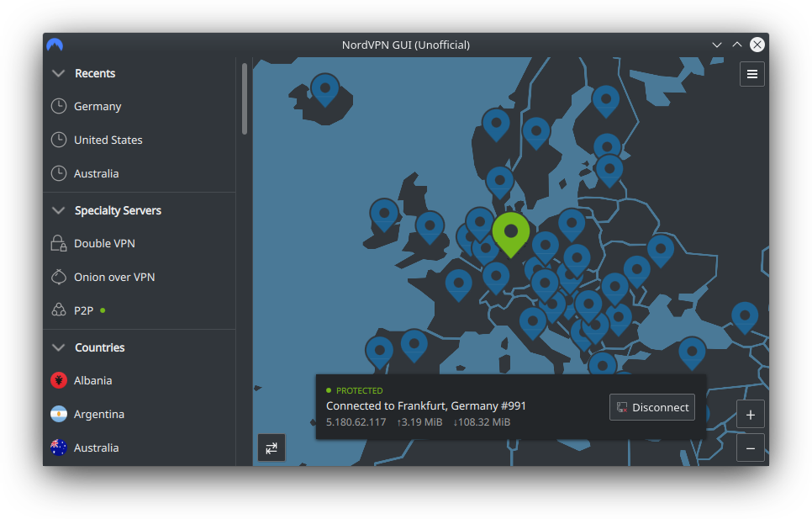Click the hamburger menu icon
The image size is (812, 519).
pyautogui.click(x=751, y=74)
